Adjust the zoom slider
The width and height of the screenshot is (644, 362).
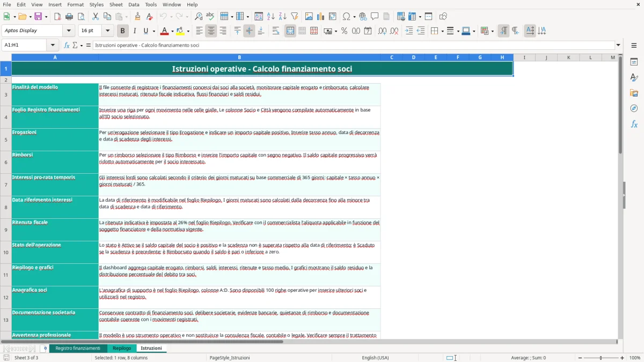click(601, 358)
